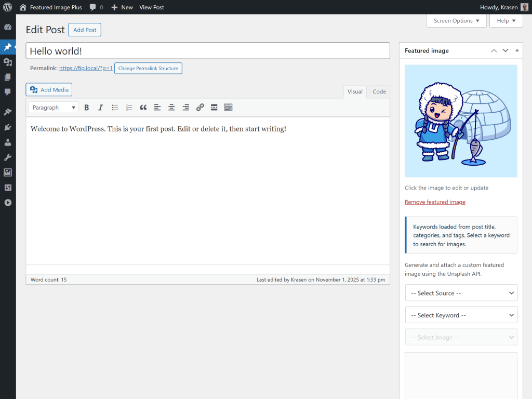Open the Change Permalink Structure button

(x=148, y=68)
